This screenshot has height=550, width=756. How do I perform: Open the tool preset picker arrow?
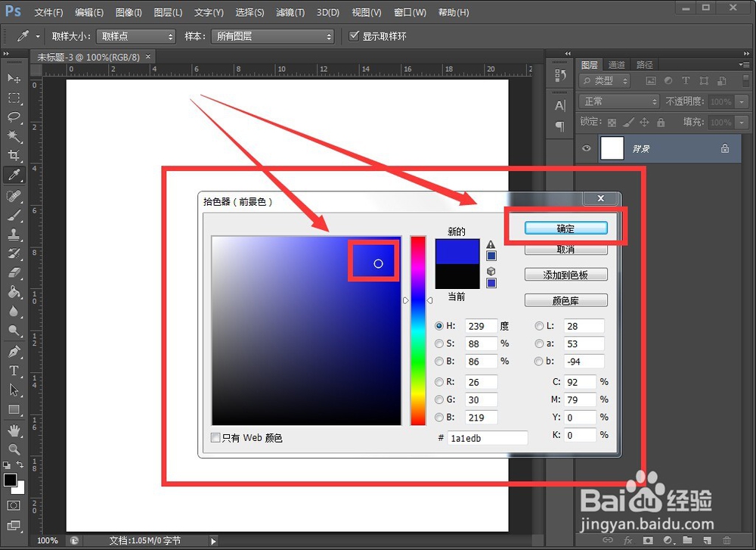[38, 36]
